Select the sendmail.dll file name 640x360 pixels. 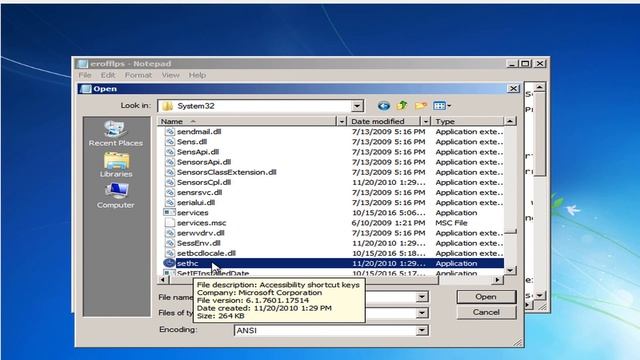pos(199,131)
